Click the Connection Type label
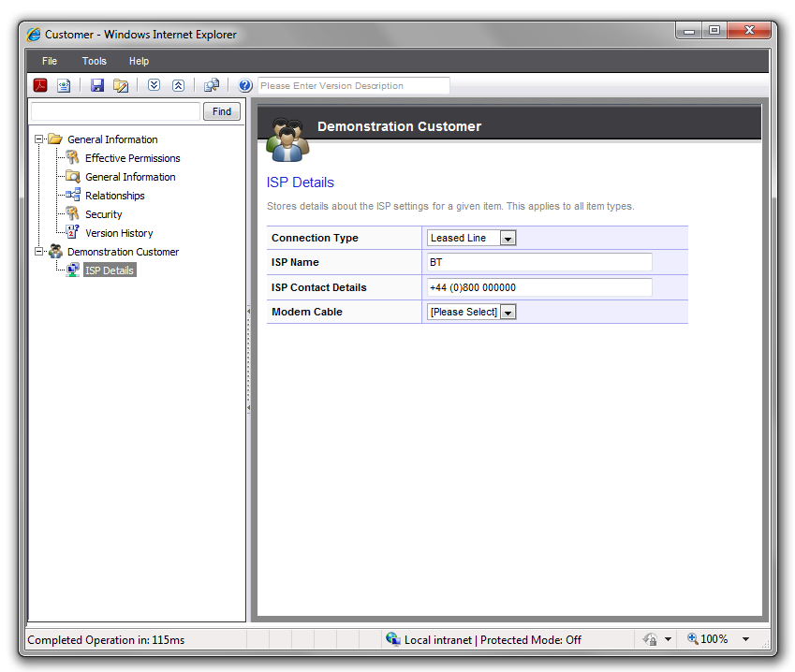This screenshot has height=672, width=795. 315,238
